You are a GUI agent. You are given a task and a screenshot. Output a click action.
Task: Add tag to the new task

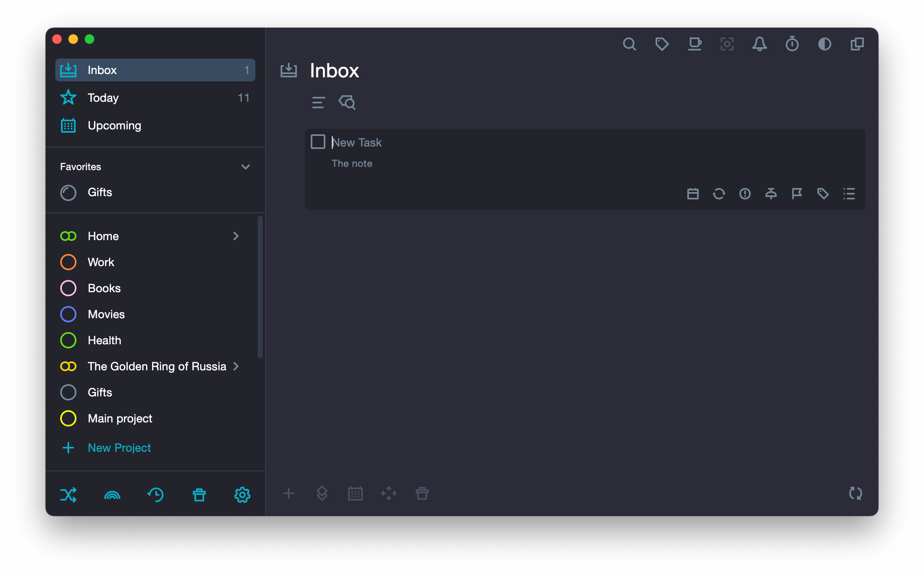coord(823,194)
